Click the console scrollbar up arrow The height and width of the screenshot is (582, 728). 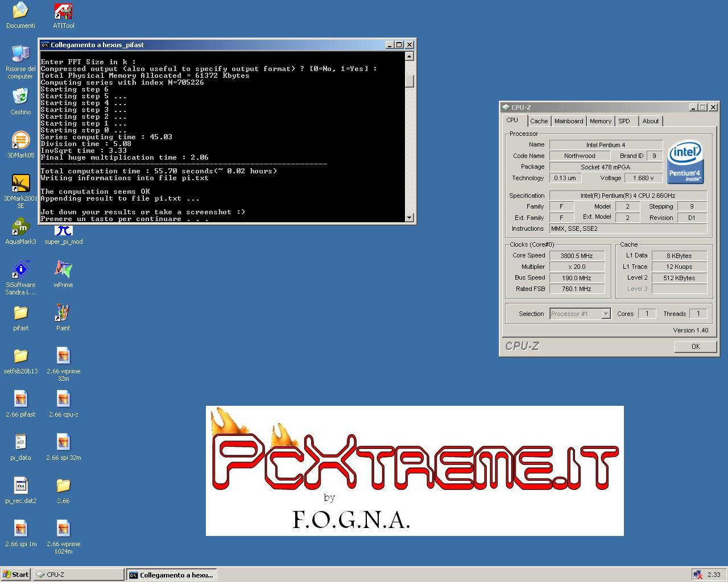409,56
